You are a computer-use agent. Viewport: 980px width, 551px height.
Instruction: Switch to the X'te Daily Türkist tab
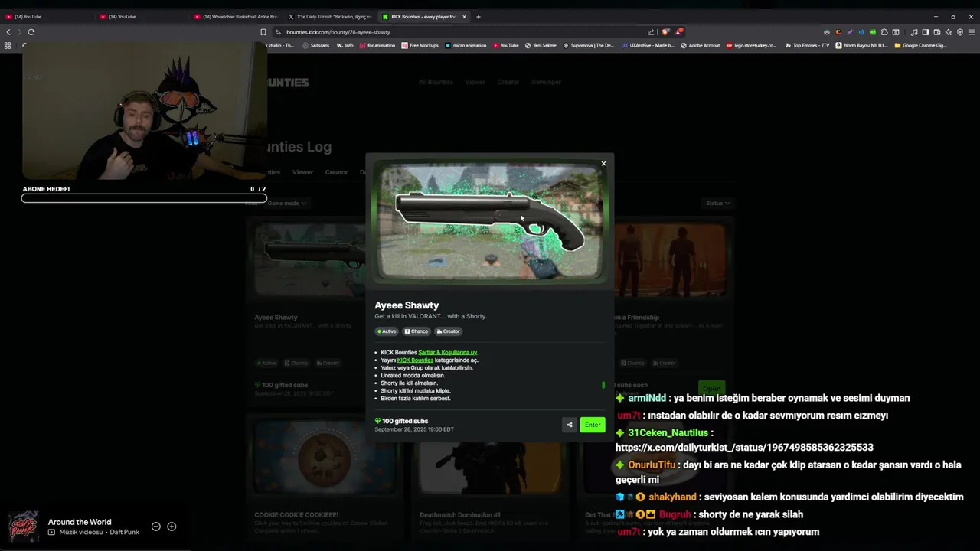click(329, 17)
